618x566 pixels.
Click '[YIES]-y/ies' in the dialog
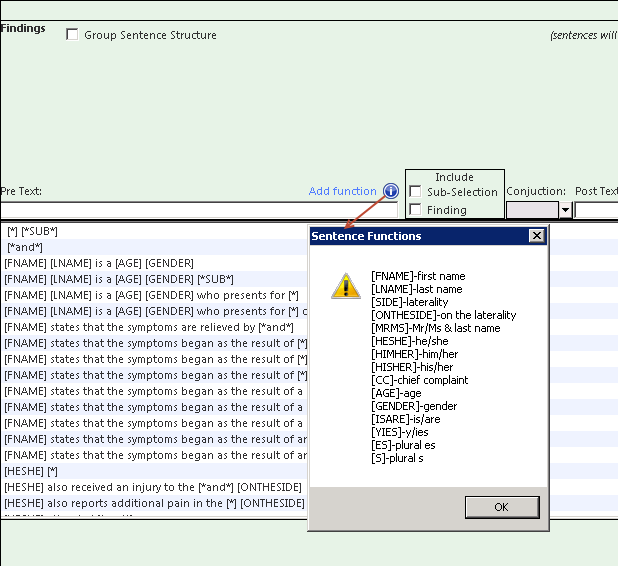[x=400, y=432]
